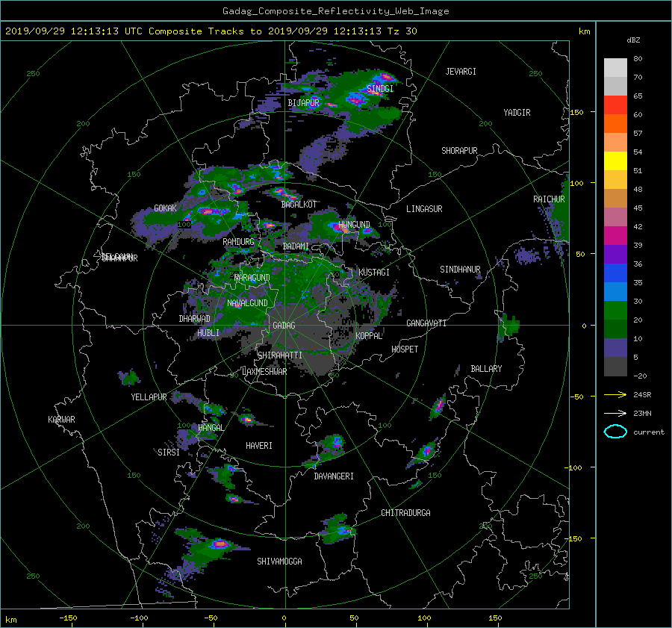Click the Gadag Composite Reflectivity title text

pos(335,11)
